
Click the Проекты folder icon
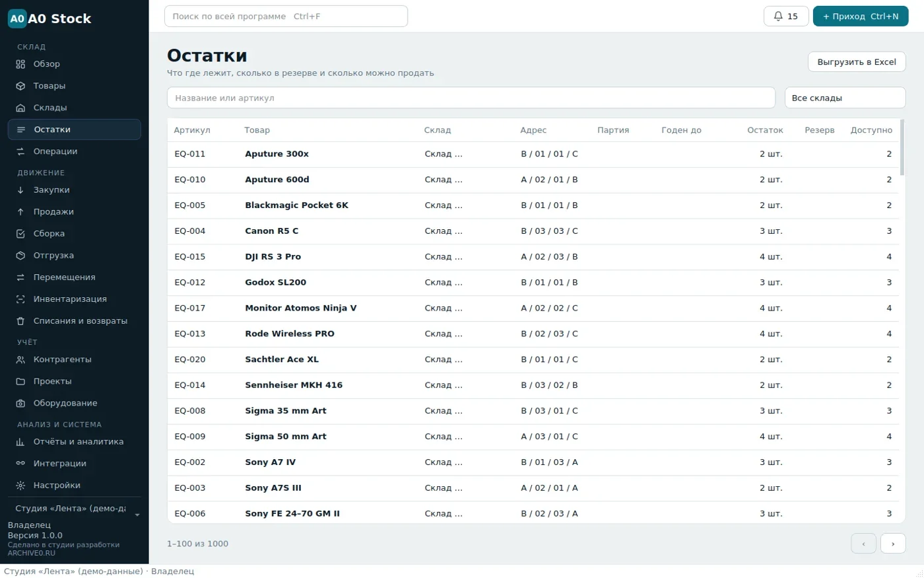[x=20, y=382]
